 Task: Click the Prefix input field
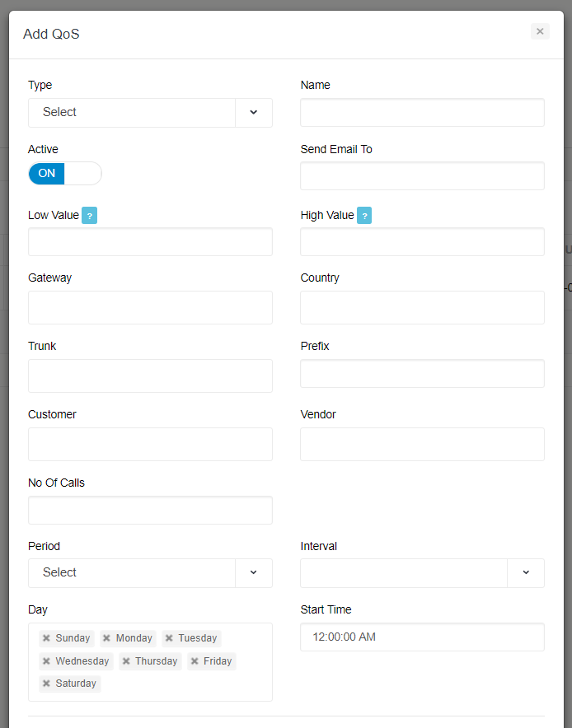[422, 374]
